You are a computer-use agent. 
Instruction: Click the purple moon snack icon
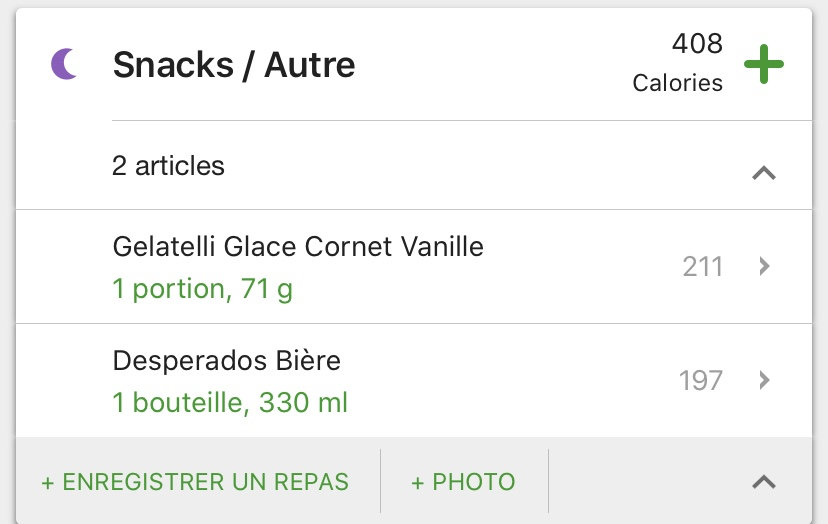pyautogui.click(x=65, y=66)
